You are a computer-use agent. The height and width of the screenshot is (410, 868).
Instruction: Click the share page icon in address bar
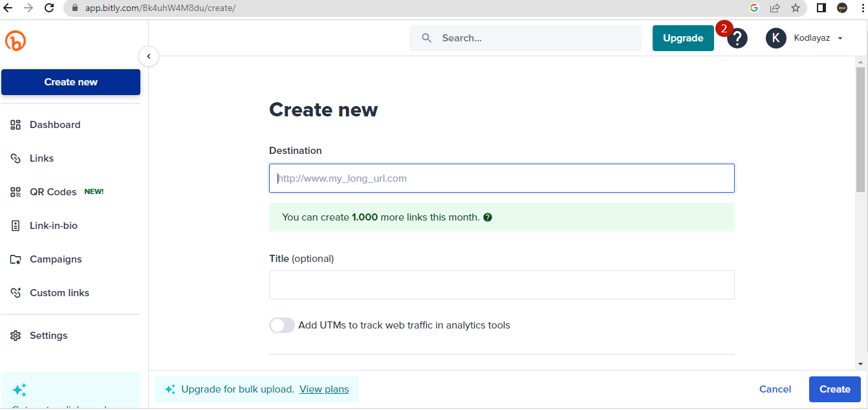pyautogui.click(x=774, y=8)
